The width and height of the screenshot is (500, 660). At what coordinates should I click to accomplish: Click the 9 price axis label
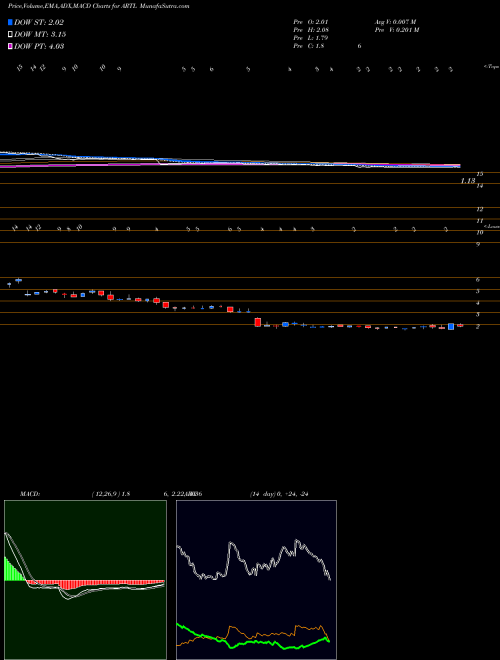tap(478, 244)
